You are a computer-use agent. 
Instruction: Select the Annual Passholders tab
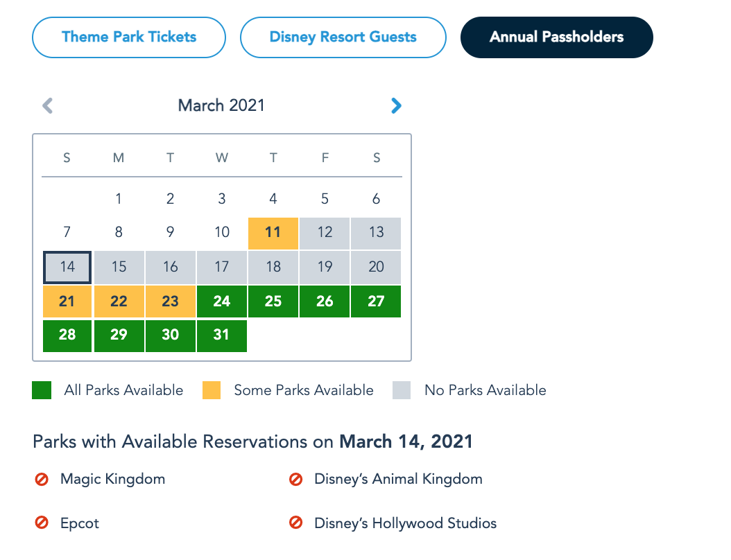pos(556,37)
